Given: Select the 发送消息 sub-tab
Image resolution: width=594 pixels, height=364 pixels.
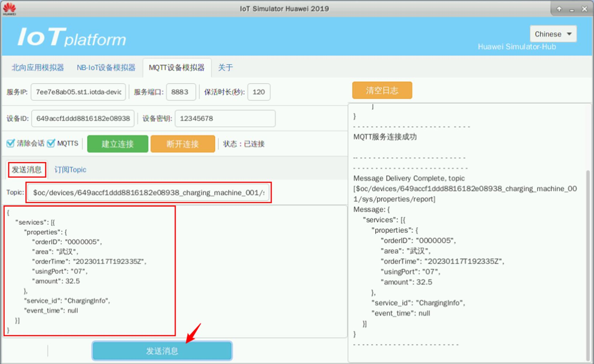Looking at the screenshot, I should click(27, 170).
